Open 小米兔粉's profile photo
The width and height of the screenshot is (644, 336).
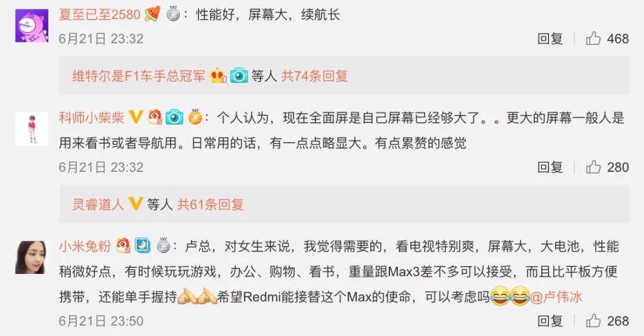point(32,257)
